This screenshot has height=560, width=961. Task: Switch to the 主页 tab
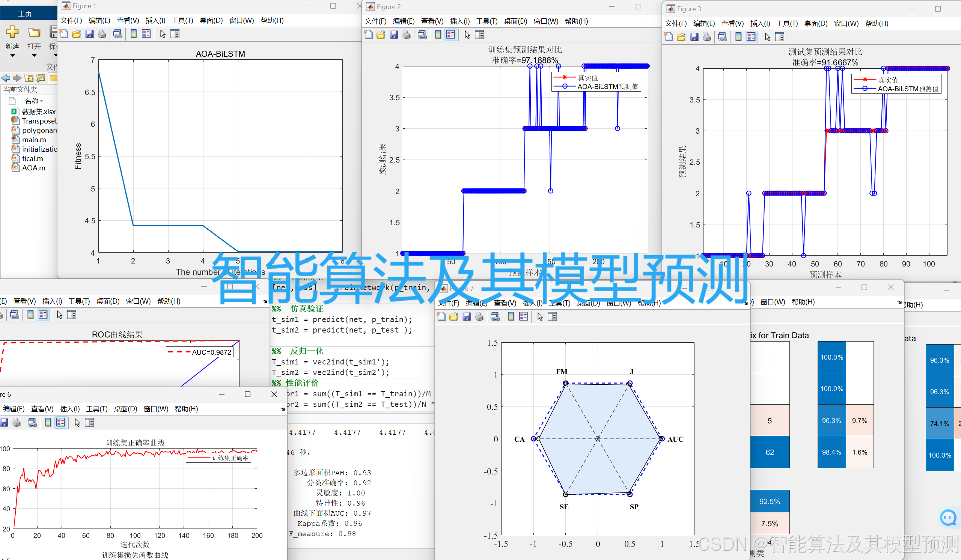pyautogui.click(x=24, y=14)
